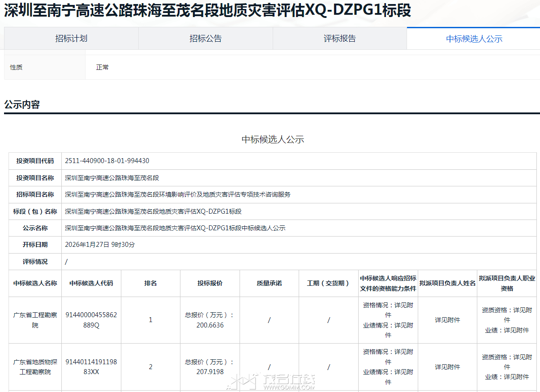Click candidate name 广东省工程勘察院
Viewport: 540px width, 392px height.
35,320
